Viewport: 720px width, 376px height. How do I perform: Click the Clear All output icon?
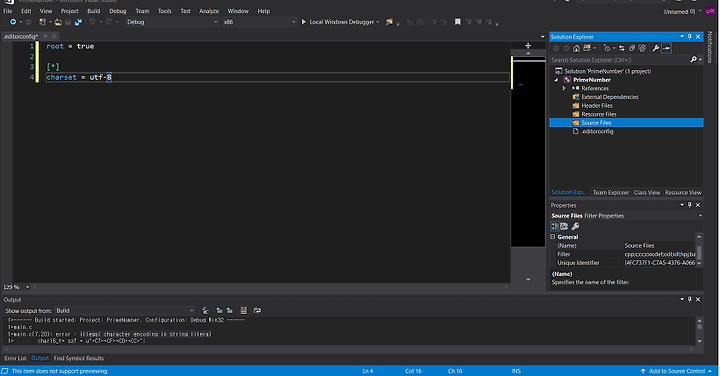(243, 311)
